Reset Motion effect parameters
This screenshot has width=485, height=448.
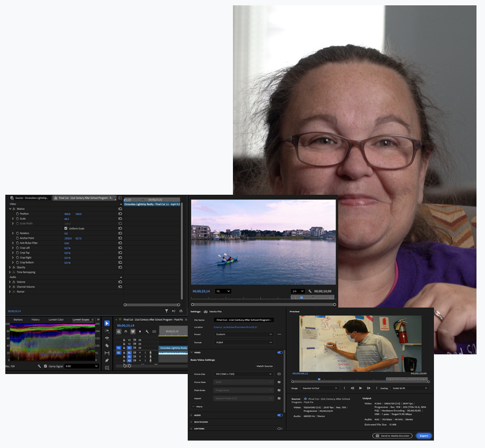point(120,209)
